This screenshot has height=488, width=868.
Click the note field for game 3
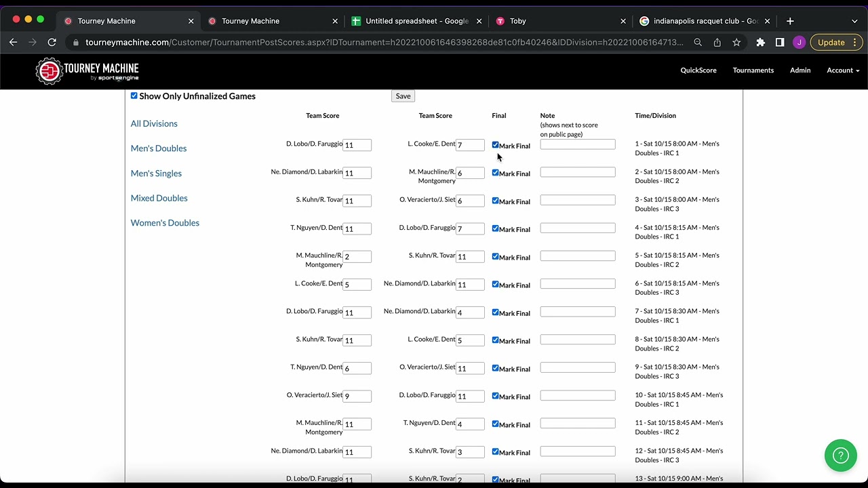[578, 200]
